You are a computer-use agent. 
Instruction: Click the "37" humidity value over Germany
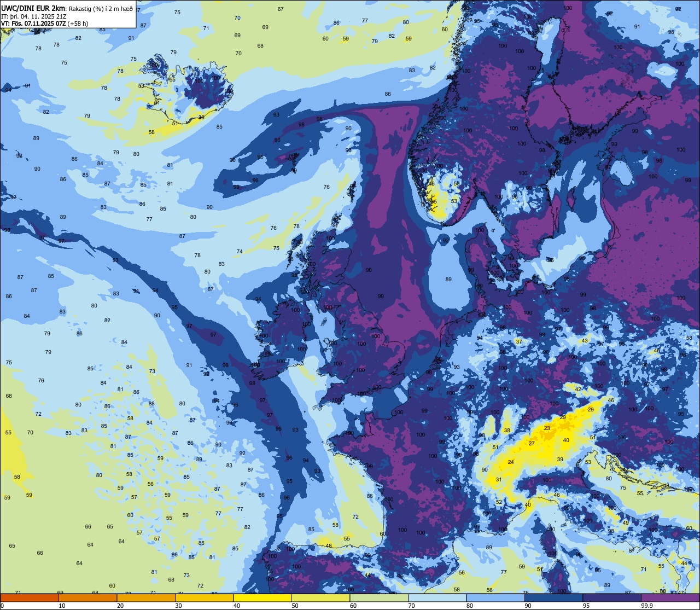pos(519,342)
